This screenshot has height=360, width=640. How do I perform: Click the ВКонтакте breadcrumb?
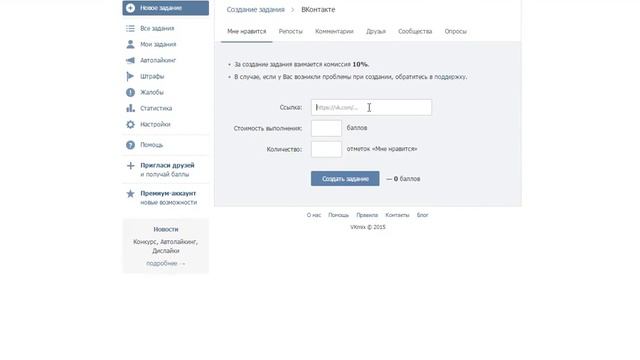click(318, 9)
